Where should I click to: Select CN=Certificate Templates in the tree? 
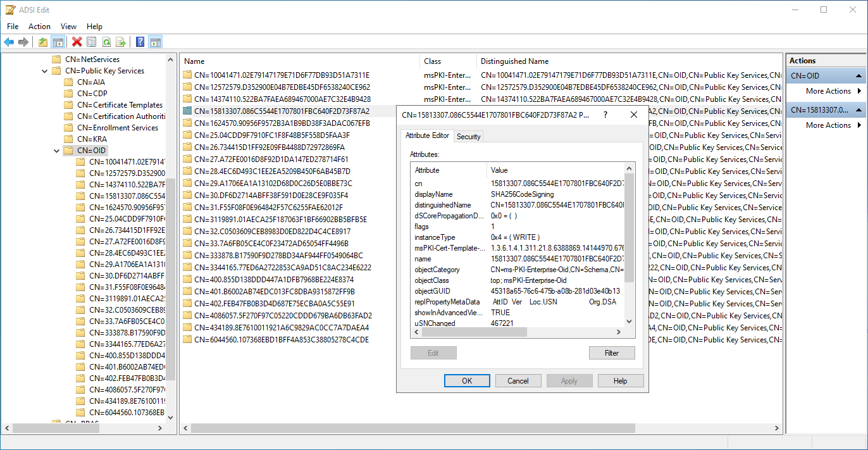(x=120, y=105)
